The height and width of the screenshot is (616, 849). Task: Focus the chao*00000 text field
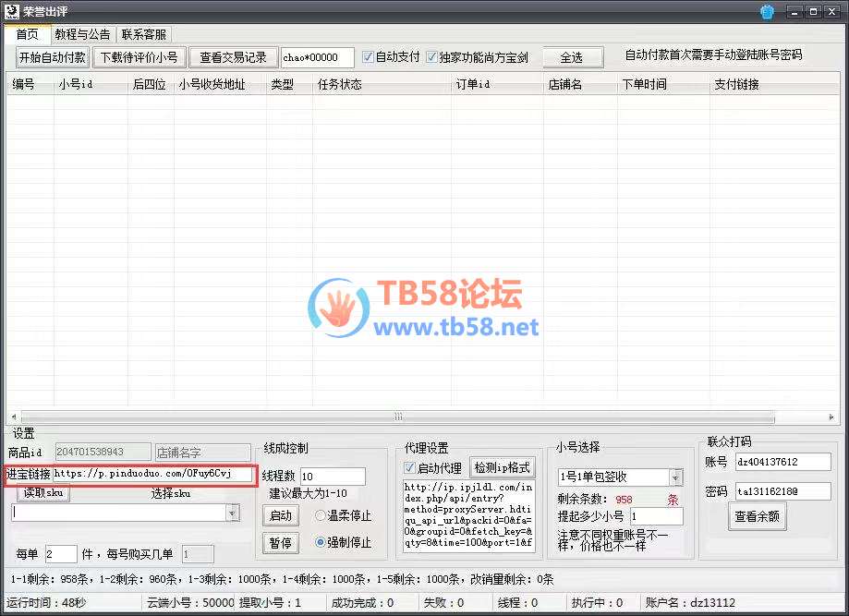click(317, 57)
